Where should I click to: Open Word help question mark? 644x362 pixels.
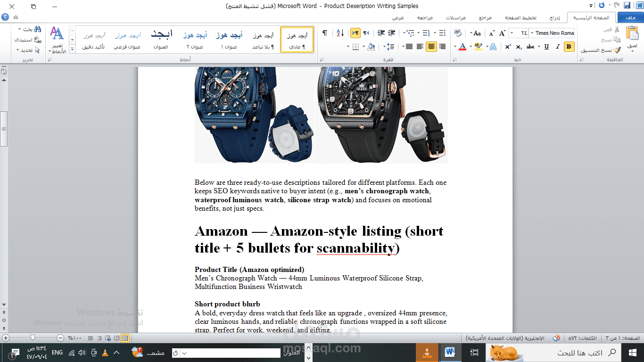(x=5, y=17)
